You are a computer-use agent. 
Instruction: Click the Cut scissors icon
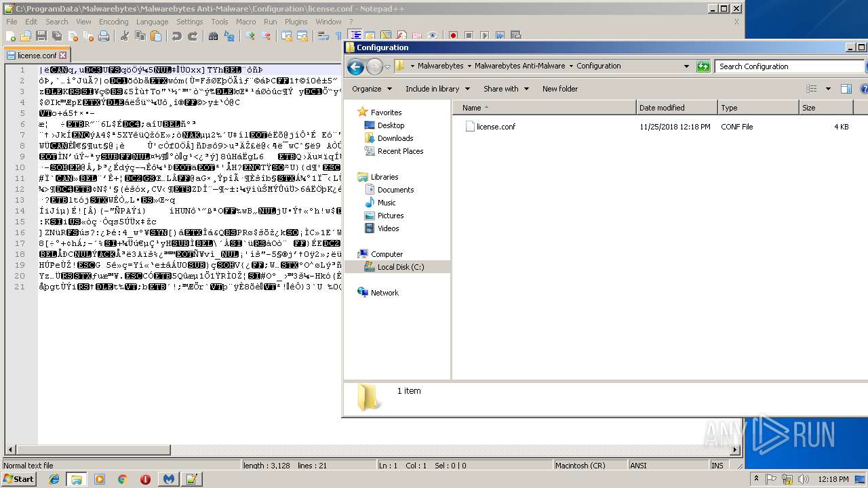coord(124,36)
